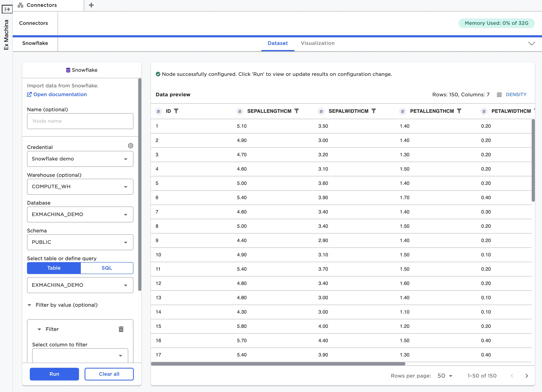
Task: Delete the filter with trash icon
Action: click(x=121, y=329)
